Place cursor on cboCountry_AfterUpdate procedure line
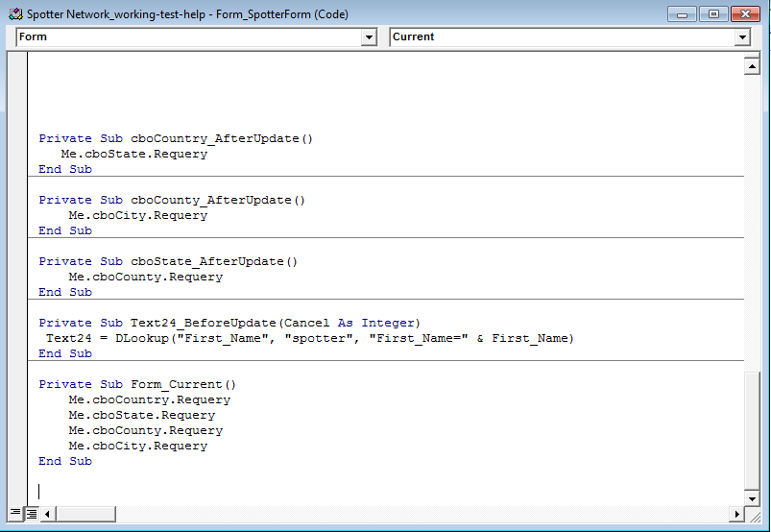The image size is (771, 532). (176, 138)
